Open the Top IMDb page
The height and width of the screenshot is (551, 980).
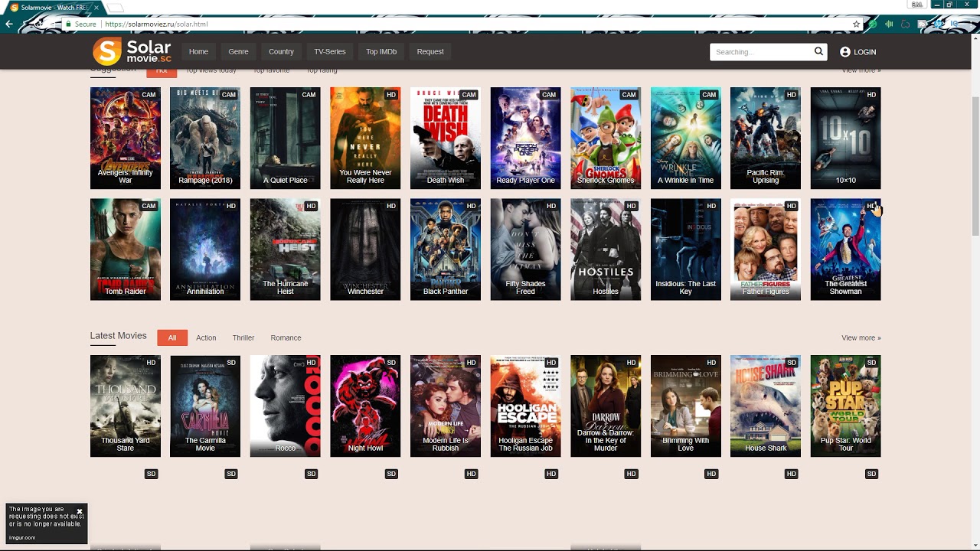[381, 51]
